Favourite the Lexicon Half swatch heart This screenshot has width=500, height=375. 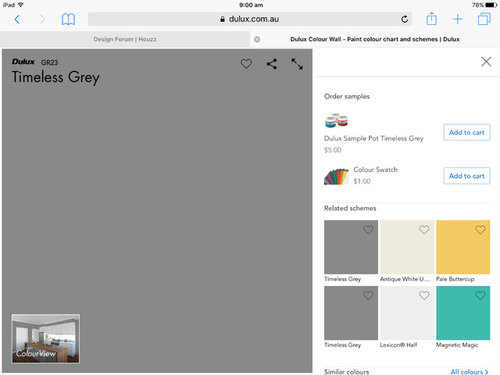tap(424, 295)
